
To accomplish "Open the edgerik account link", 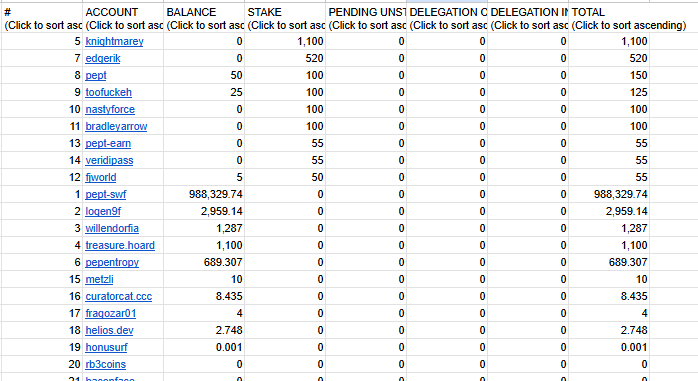I will click(103, 58).
